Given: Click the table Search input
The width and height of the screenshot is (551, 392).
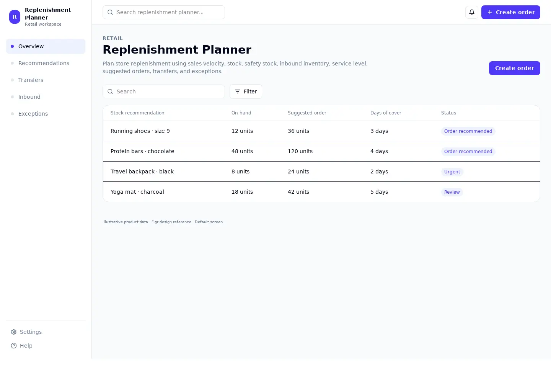Looking at the screenshot, I should point(164,91).
